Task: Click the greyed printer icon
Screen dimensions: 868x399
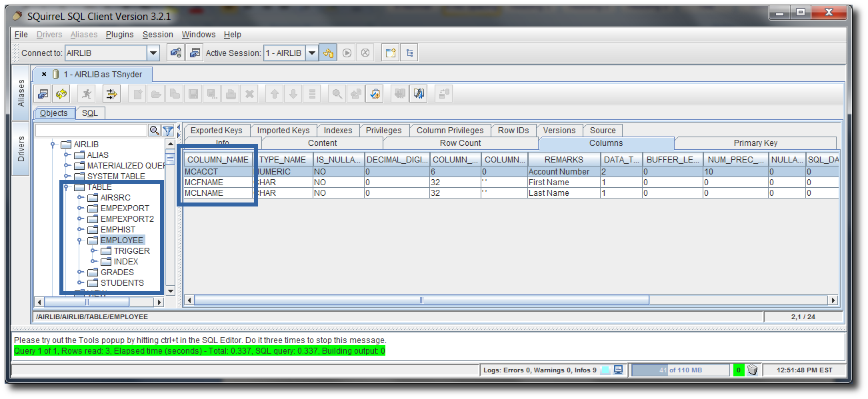Action: pos(231,94)
